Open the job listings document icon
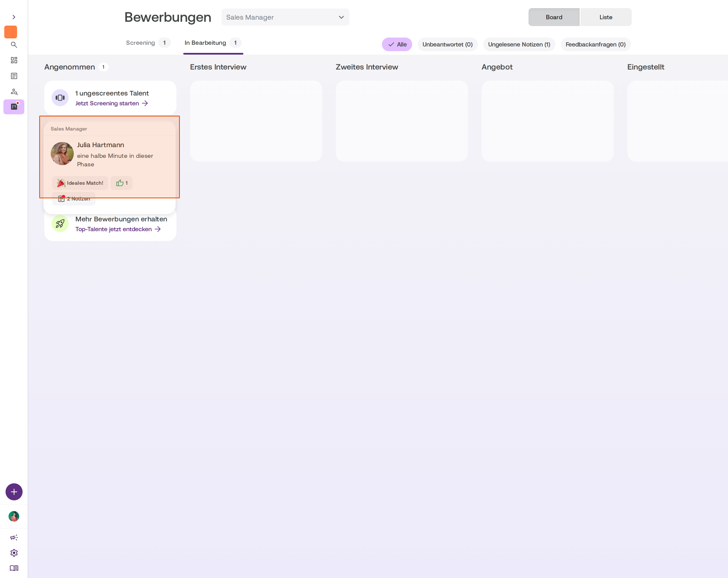 [14, 76]
